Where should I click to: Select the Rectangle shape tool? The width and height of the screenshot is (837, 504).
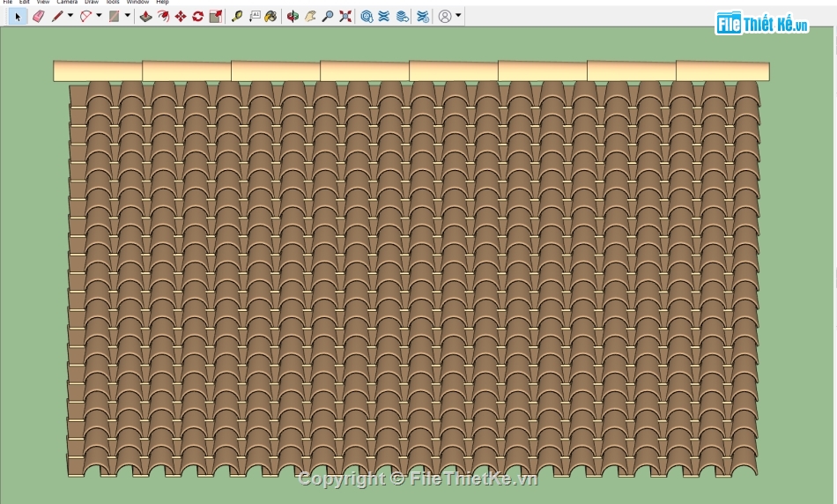coord(114,17)
